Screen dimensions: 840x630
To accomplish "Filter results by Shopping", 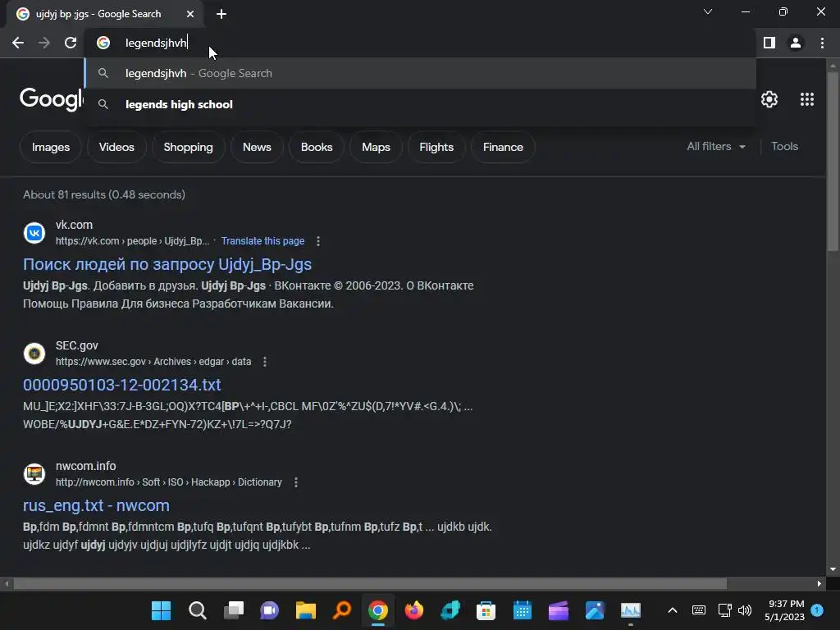I will point(188,147).
